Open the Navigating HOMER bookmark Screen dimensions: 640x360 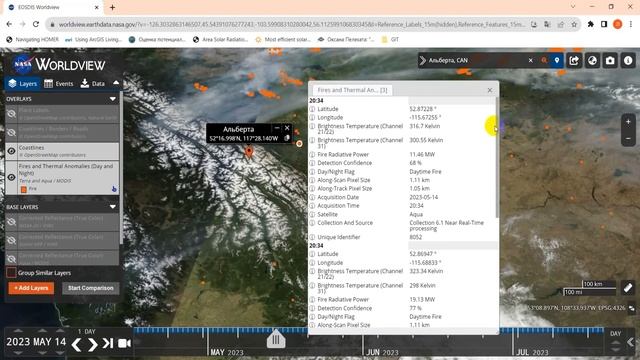(32, 40)
